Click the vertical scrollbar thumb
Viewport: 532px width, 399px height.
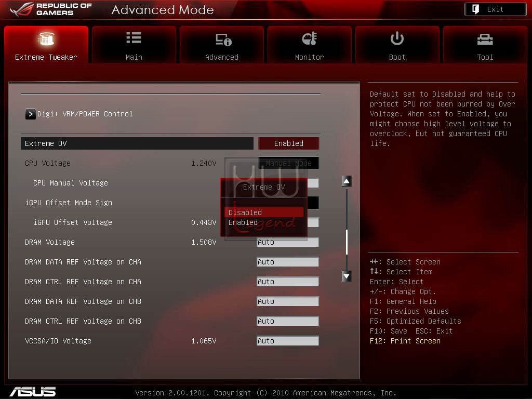point(347,242)
